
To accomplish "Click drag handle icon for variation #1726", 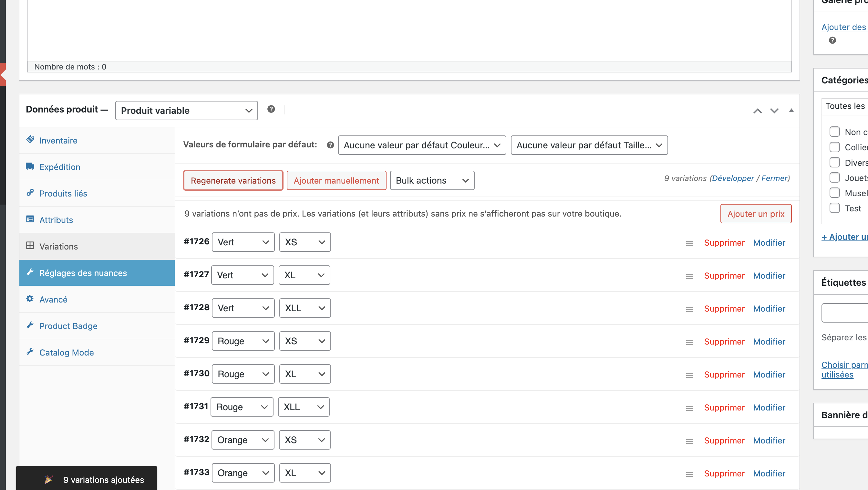I will [x=689, y=243].
